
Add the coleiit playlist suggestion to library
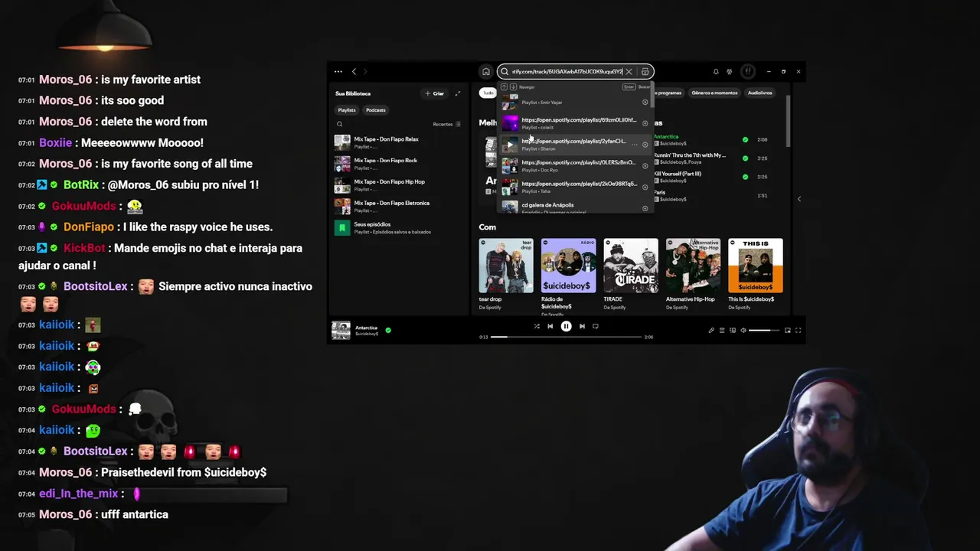645,123
